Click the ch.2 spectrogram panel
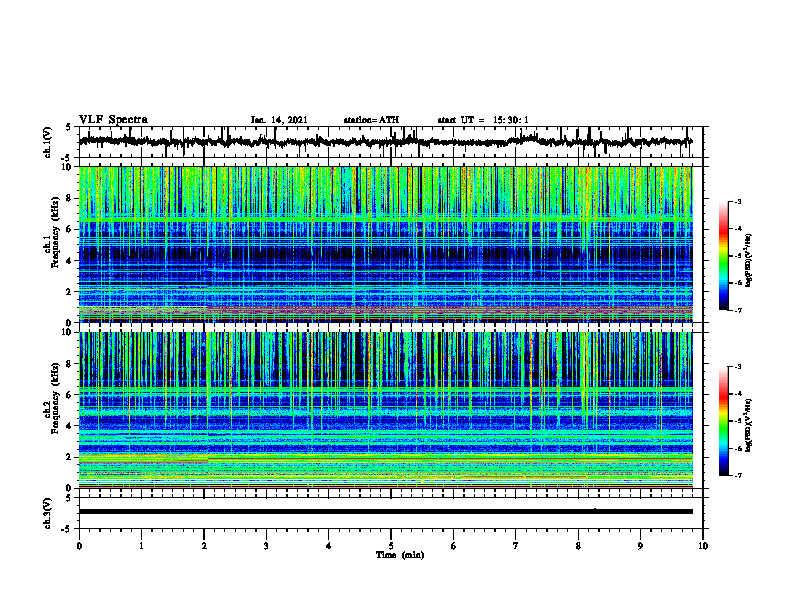The height and width of the screenshot is (612, 792). [385, 410]
